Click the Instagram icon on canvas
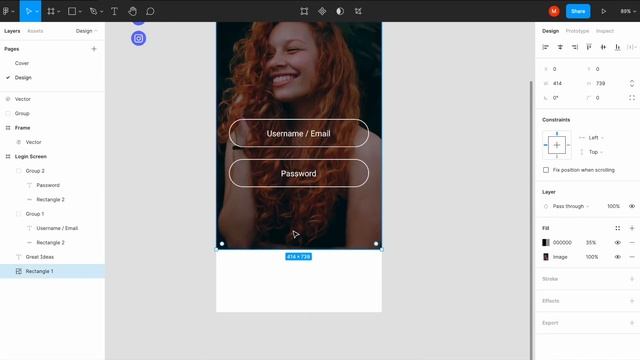The height and width of the screenshot is (360, 640). 139,38
